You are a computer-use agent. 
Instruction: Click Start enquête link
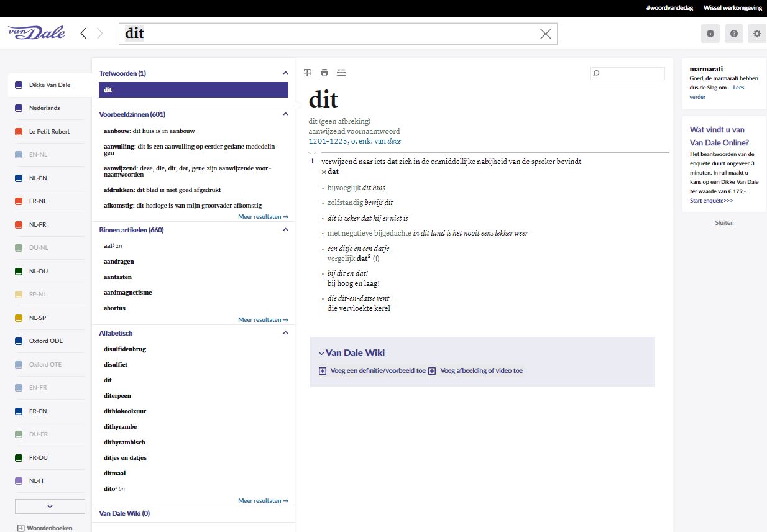[x=711, y=201]
